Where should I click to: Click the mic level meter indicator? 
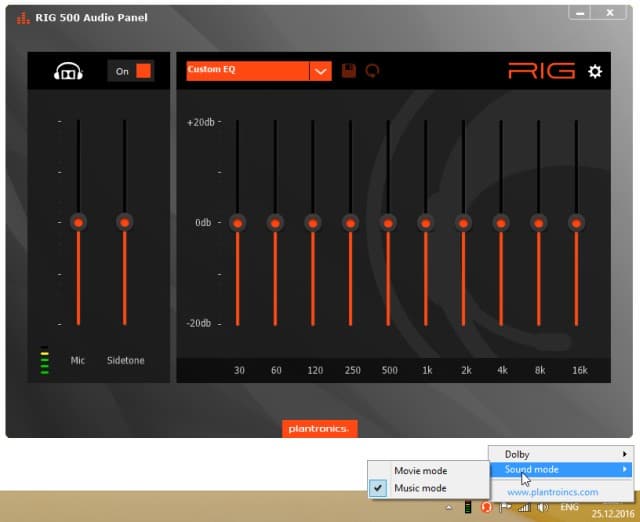tap(44, 360)
